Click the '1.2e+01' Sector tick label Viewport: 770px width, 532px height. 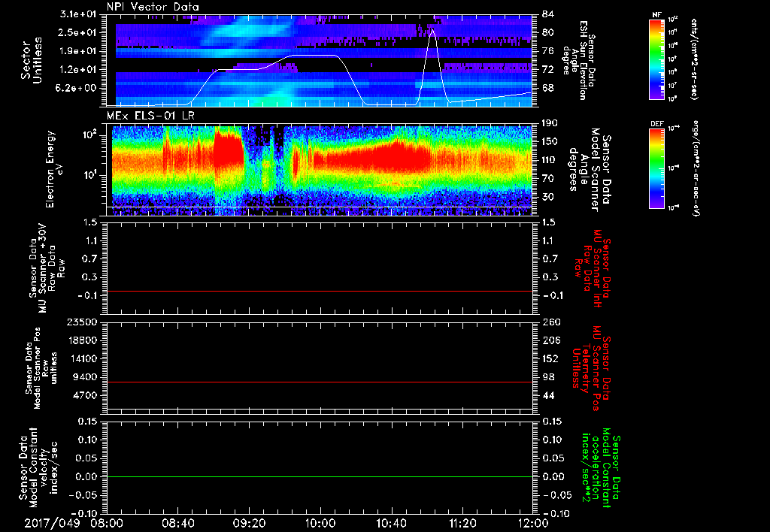pos(78,70)
